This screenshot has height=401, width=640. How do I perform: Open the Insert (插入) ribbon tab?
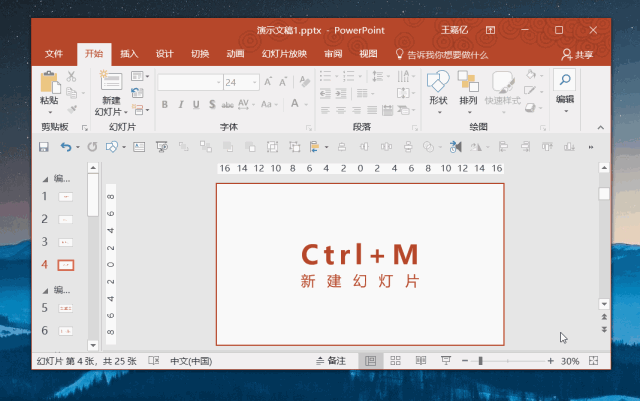[x=129, y=54]
